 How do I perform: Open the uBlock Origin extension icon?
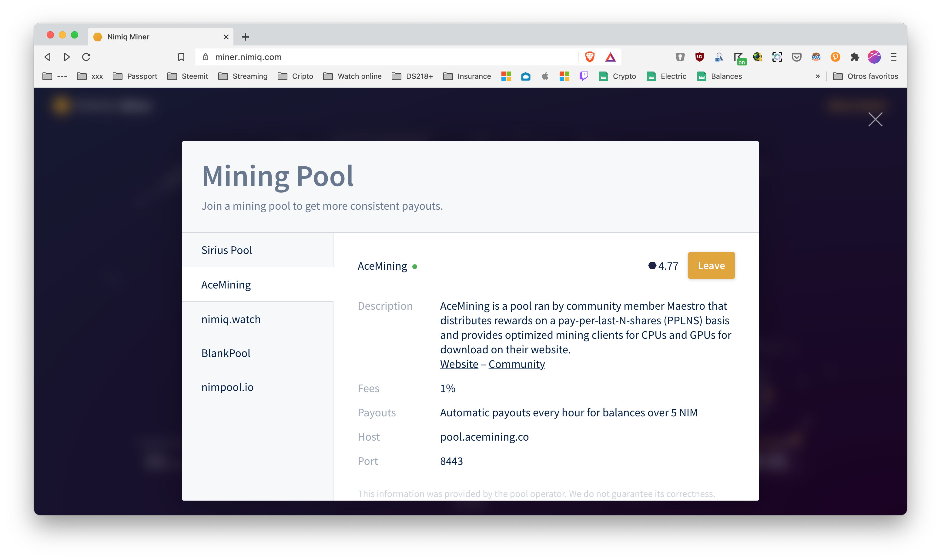[699, 57]
